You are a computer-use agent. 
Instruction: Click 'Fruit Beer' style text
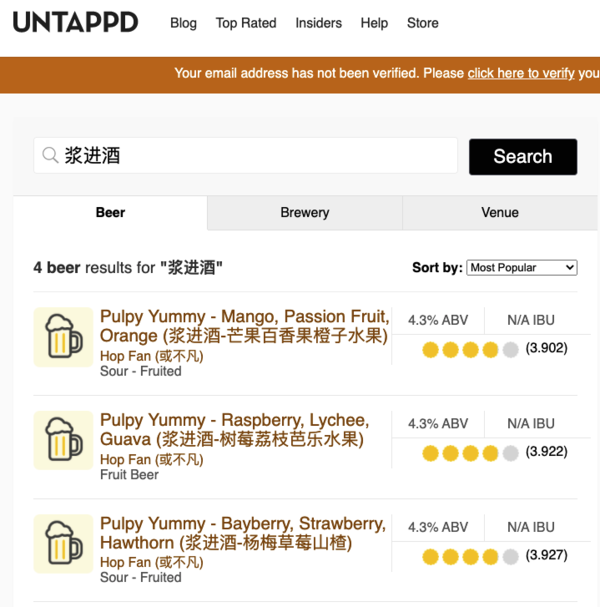point(129,475)
